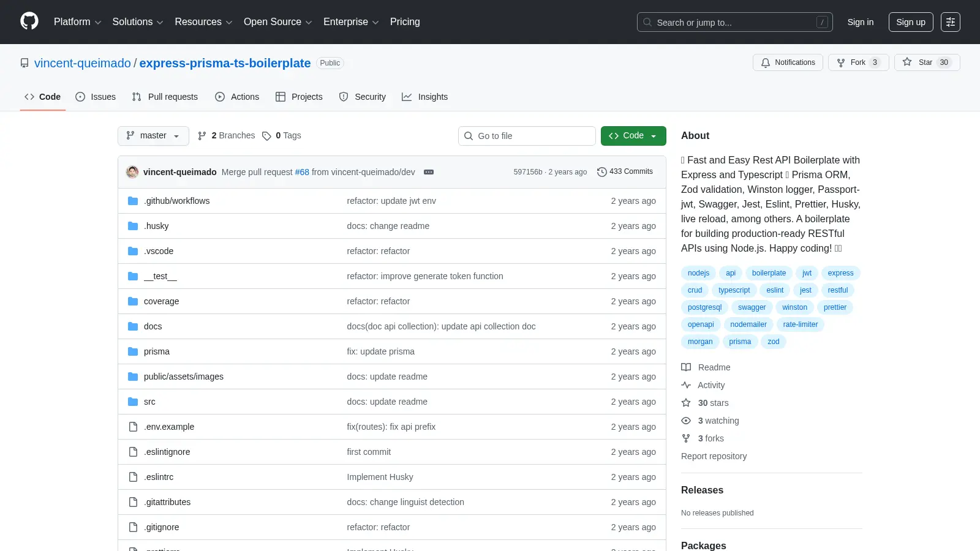Open pull request #68 link

point(302,172)
